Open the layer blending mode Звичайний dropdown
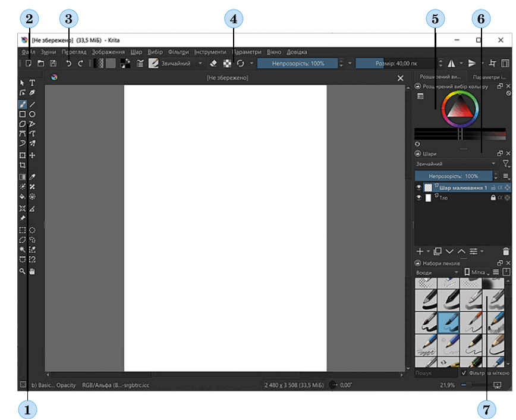The width and height of the screenshot is (516, 420). pos(456,164)
